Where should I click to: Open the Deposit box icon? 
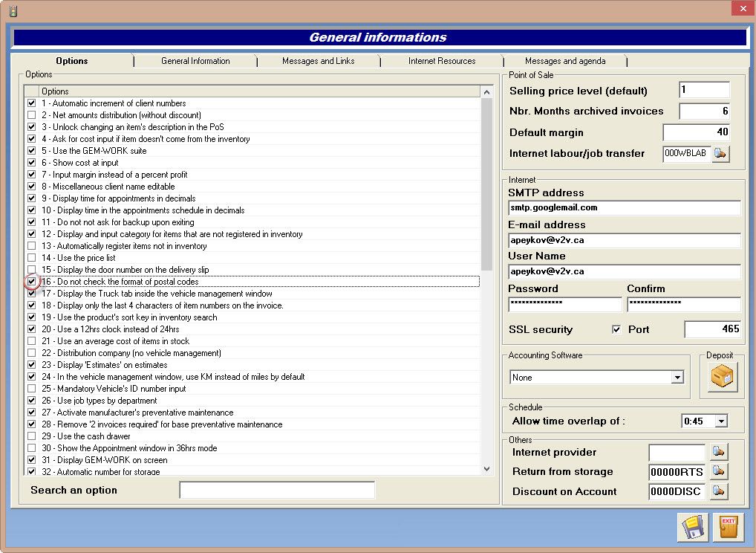pyautogui.click(x=722, y=377)
